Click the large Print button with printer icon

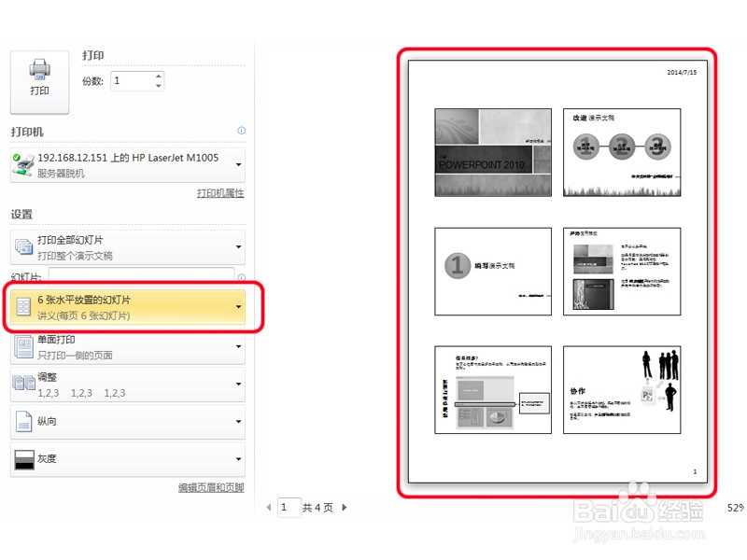click(x=39, y=82)
